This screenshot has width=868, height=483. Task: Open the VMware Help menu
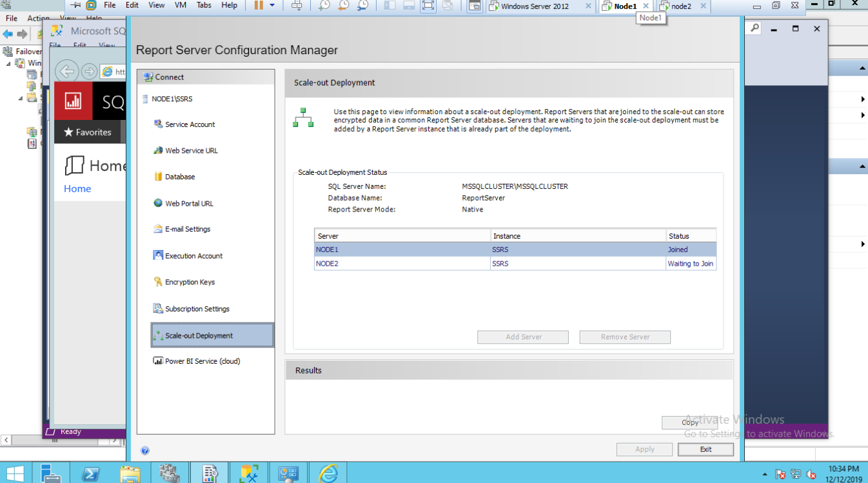coord(229,5)
